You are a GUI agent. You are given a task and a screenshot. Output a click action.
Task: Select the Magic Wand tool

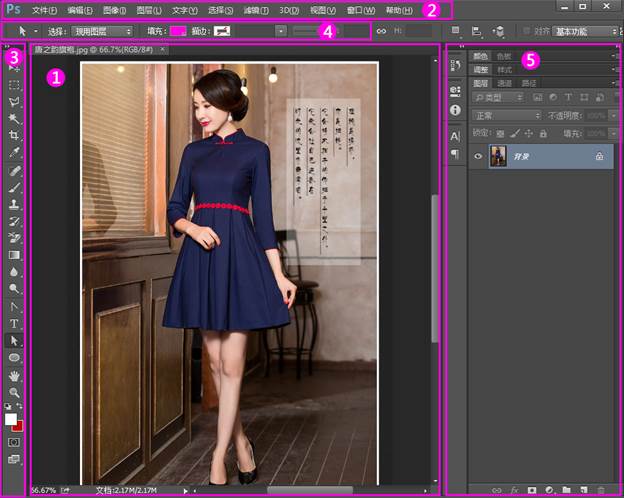click(14, 118)
